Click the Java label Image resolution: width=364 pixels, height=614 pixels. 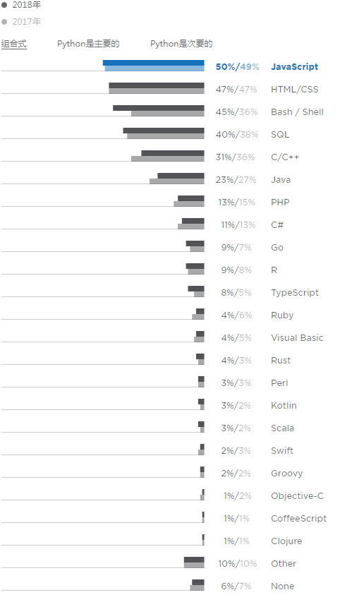(x=281, y=180)
